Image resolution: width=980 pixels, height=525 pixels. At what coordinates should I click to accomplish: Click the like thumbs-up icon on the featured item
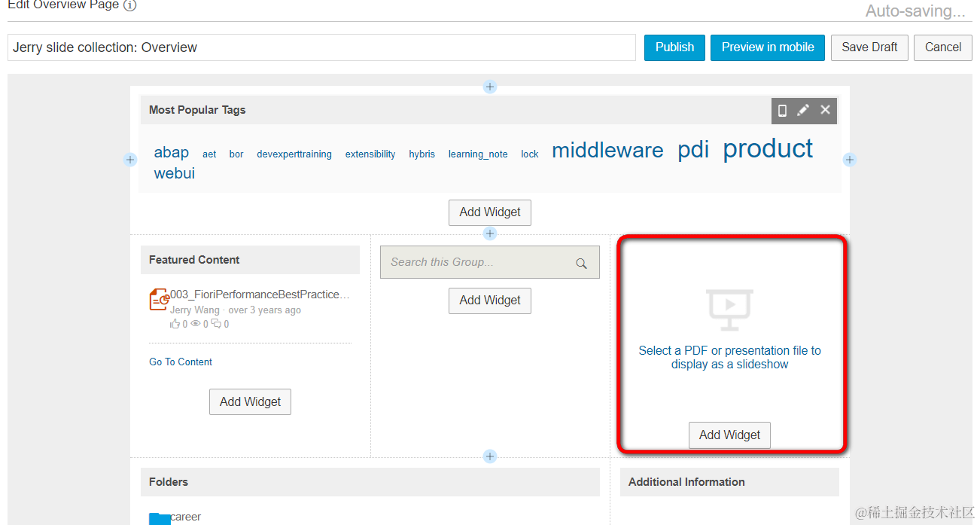pyautogui.click(x=175, y=324)
